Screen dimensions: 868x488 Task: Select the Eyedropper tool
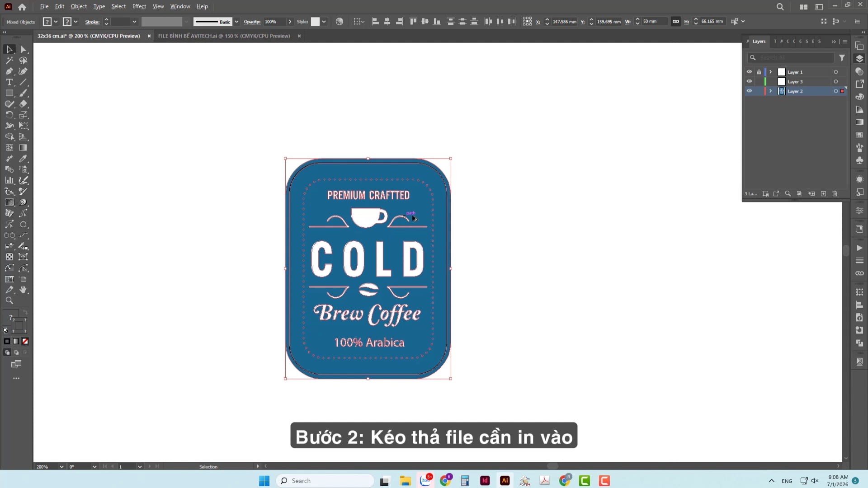24,159
